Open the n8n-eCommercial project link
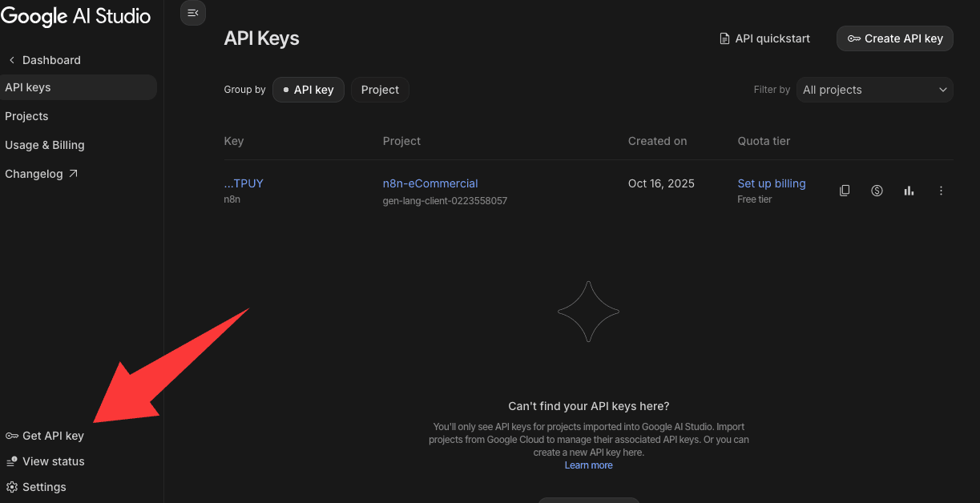The height and width of the screenshot is (503, 980). [x=430, y=183]
